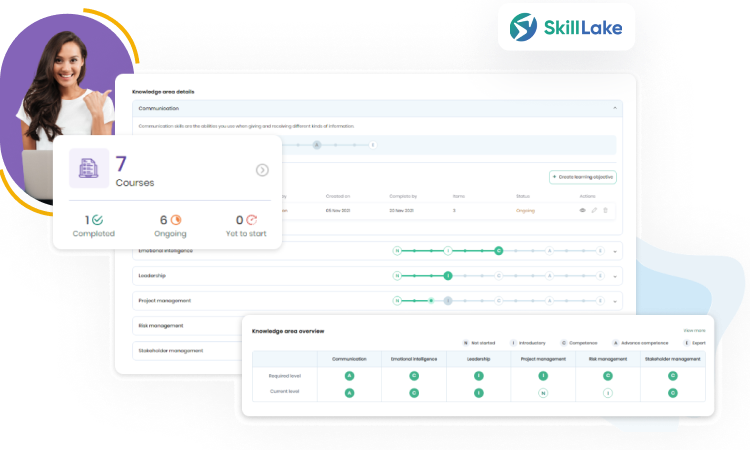Open the Stakeholder management row
Viewport: 750px width, 450px height.
(x=188, y=351)
